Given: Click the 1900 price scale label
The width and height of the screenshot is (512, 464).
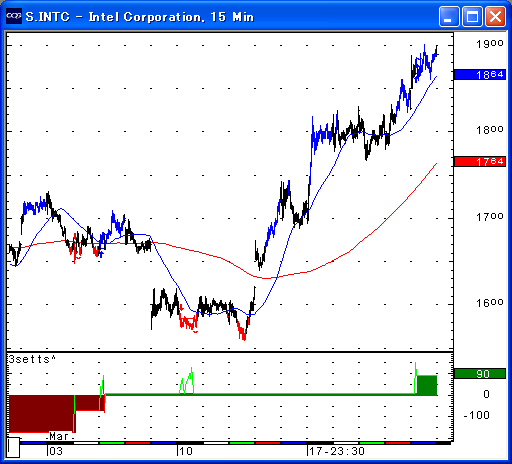Looking at the screenshot, I should pos(489,44).
